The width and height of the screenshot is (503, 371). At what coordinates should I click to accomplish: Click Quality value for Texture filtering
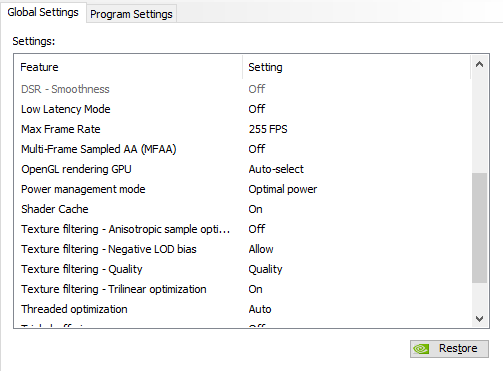(x=265, y=269)
